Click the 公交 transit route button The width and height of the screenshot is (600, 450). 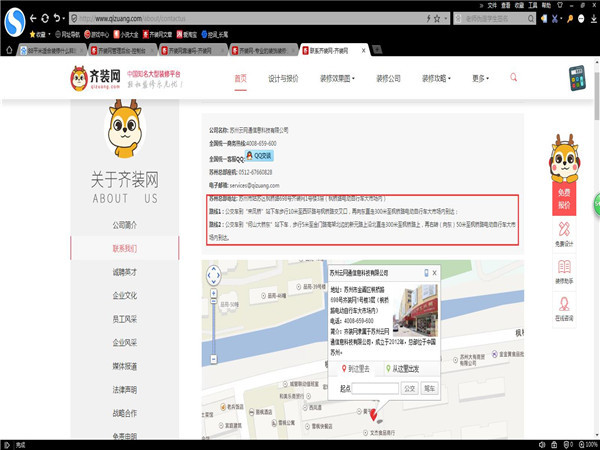coord(409,388)
